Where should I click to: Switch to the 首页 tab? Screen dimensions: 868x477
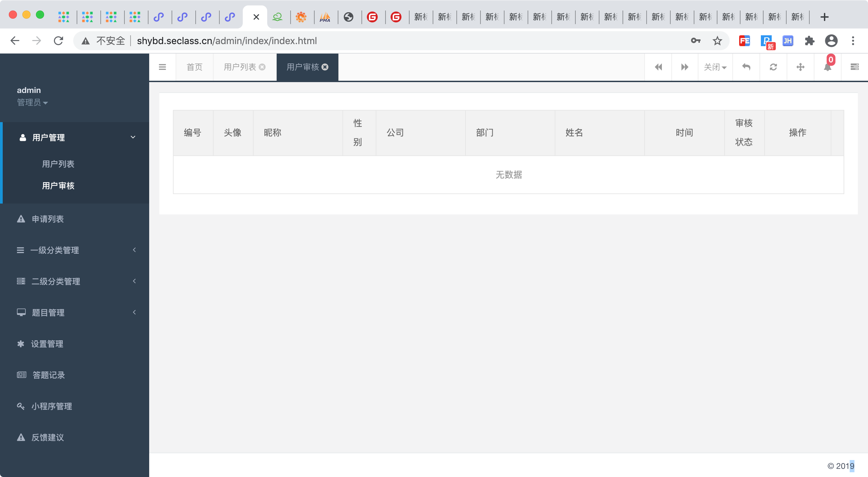[x=195, y=67]
